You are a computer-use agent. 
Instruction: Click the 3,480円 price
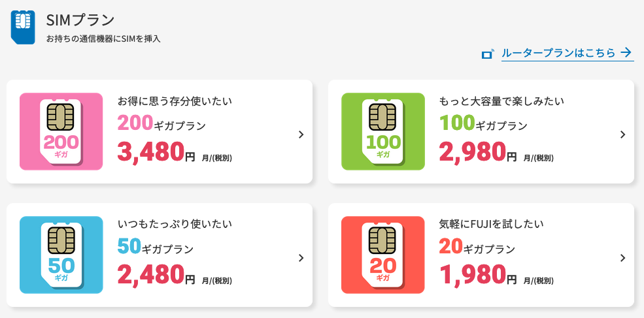156,152
